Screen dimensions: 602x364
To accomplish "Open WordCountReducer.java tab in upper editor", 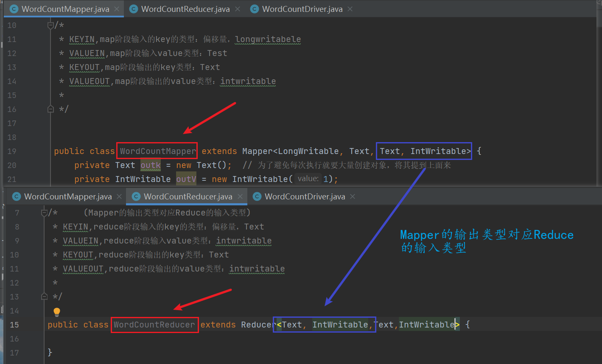I will tap(185, 9).
